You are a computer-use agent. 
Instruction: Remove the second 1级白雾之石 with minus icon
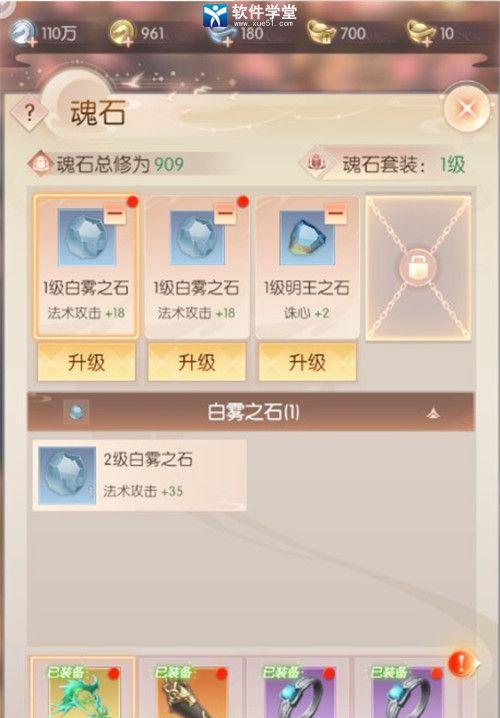point(225,214)
